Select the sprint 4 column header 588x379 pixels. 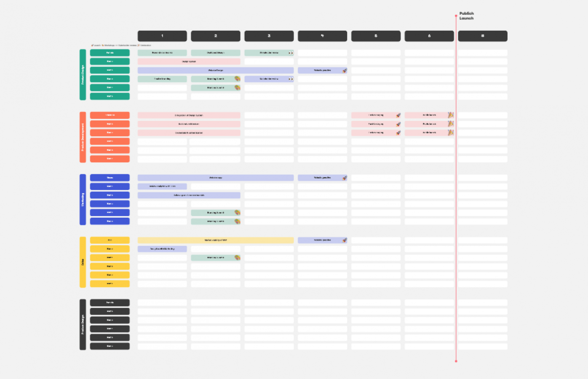pos(323,36)
